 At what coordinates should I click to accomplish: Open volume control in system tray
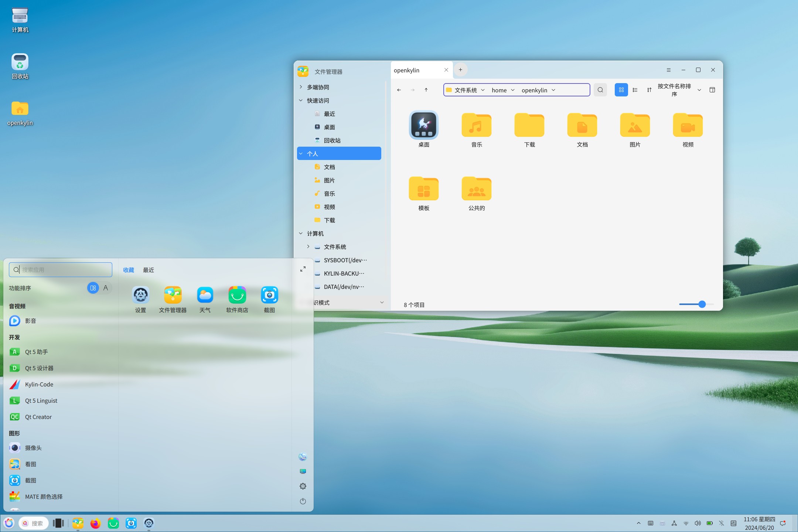coord(698,523)
